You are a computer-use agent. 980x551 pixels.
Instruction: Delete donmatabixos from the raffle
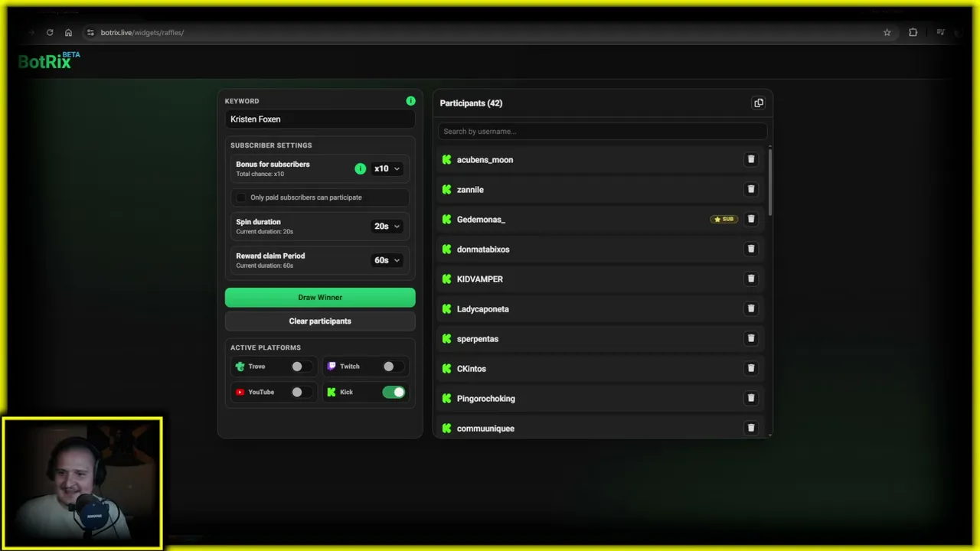751,249
